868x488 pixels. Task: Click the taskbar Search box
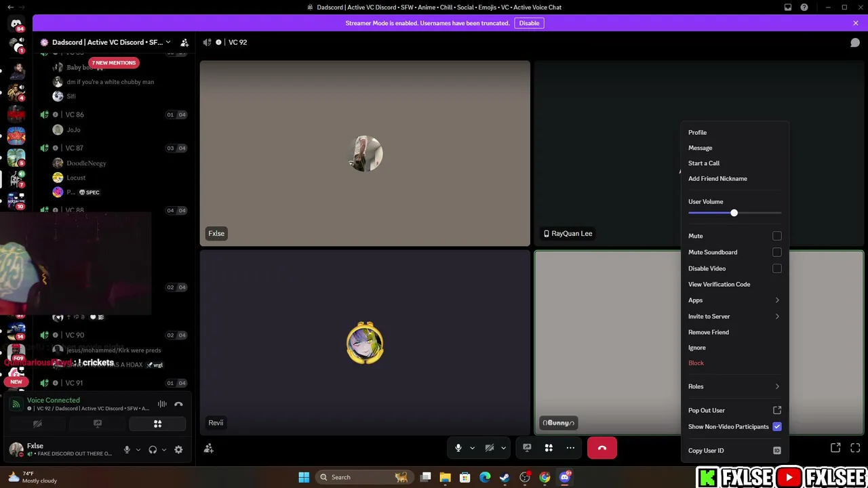[364, 477]
